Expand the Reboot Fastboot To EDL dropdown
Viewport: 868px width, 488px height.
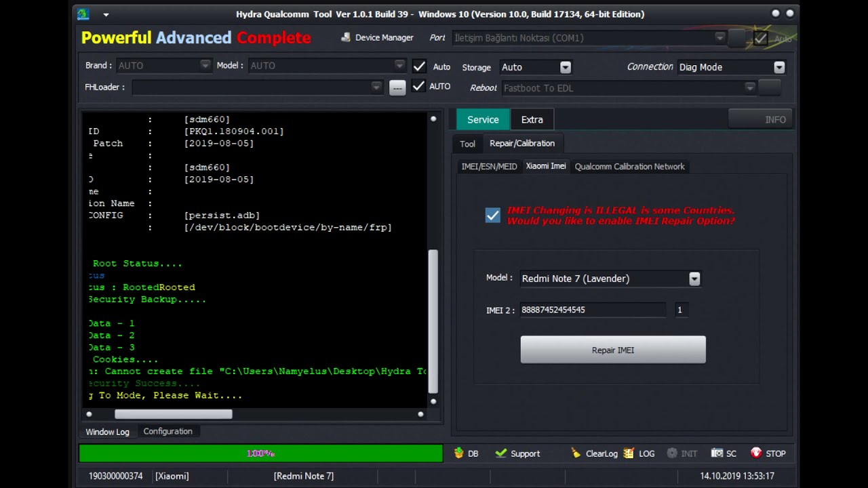pyautogui.click(x=749, y=87)
